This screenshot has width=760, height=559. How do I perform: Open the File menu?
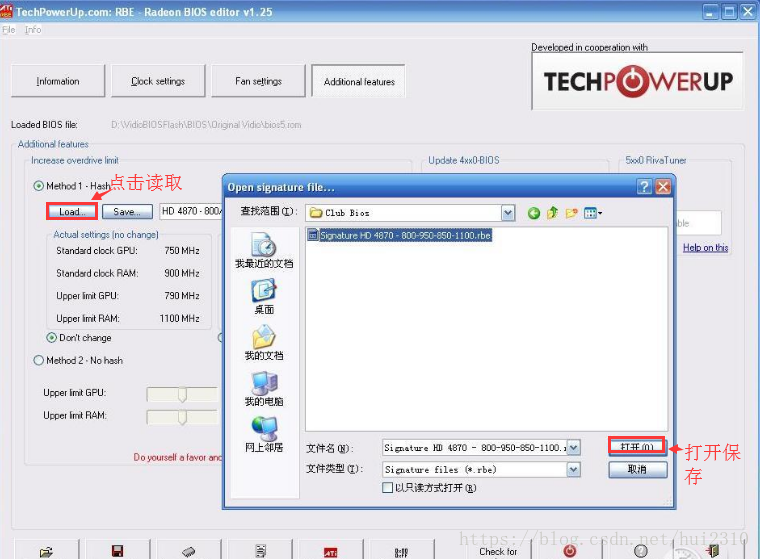[8, 30]
